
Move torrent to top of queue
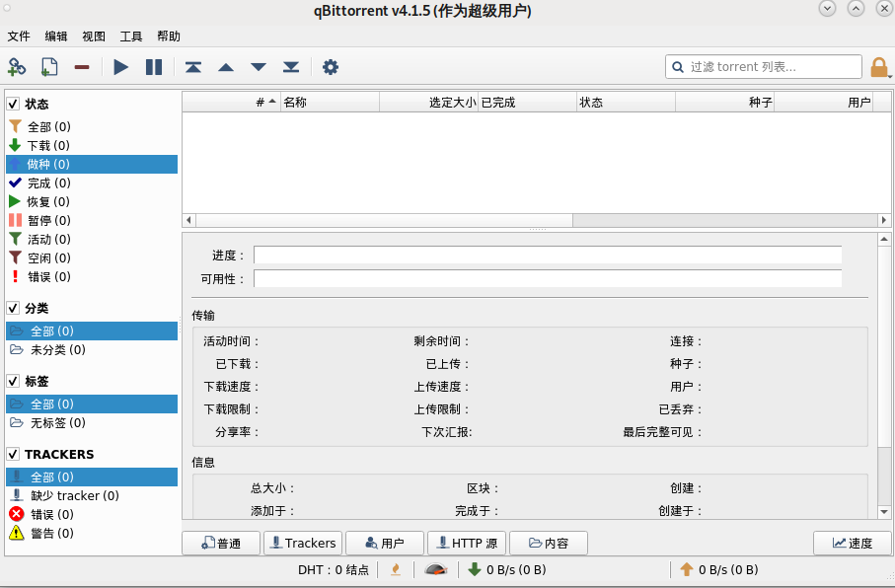tap(193, 67)
